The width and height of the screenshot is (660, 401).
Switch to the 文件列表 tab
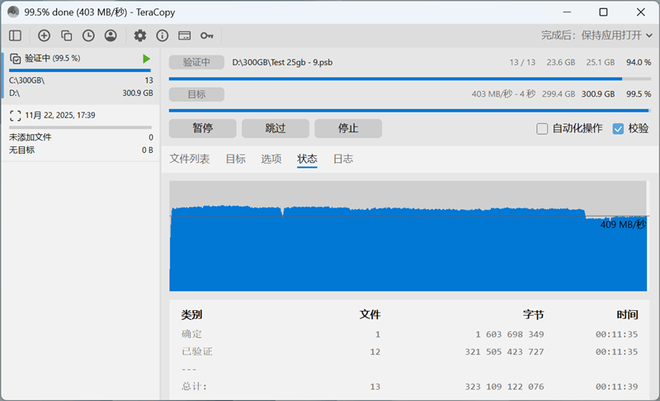189,159
